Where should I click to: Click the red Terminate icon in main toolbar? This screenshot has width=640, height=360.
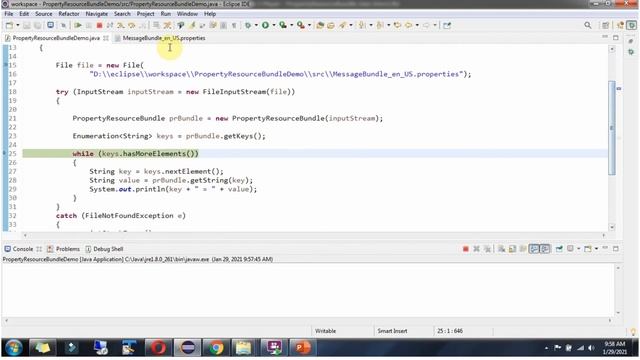[99, 25]
